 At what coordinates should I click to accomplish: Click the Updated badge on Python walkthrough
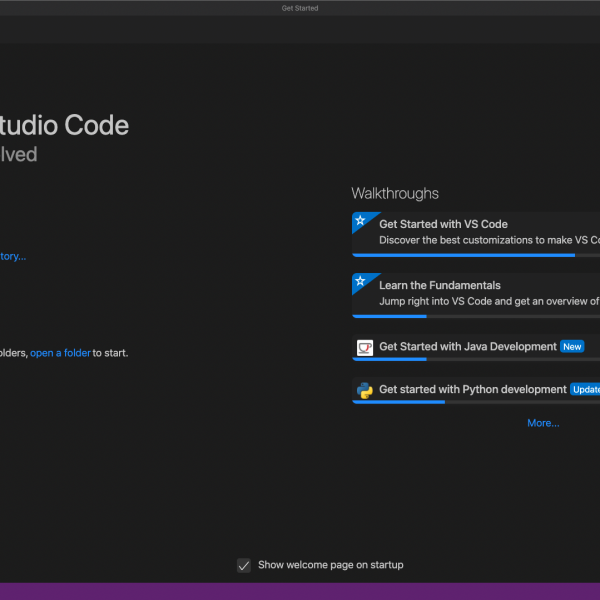click(585, 390)
